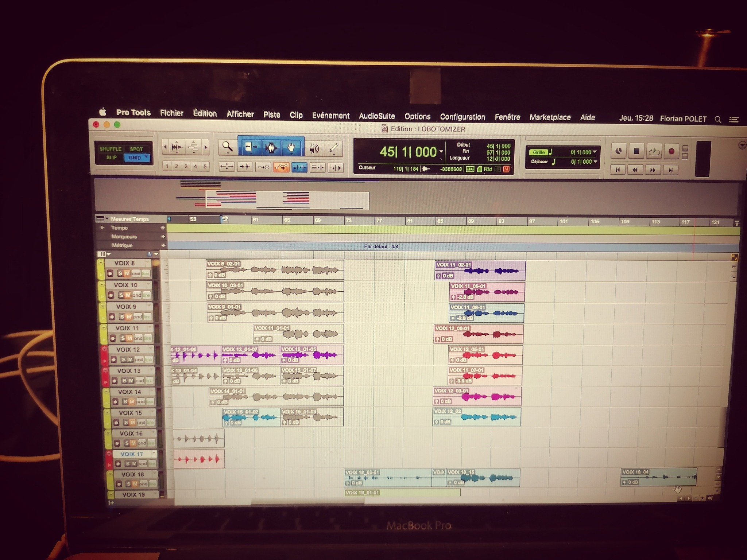Record-enable the VOIX 17 track

(118, 464)
